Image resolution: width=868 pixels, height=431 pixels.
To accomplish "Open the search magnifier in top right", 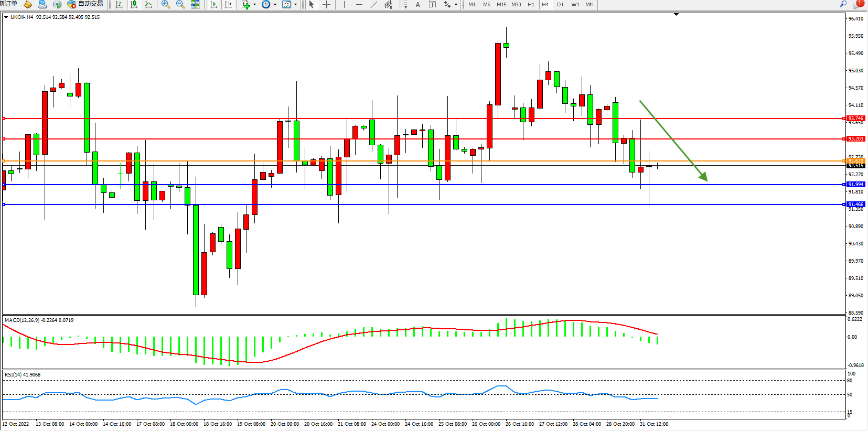I will [x=843, y=4].
